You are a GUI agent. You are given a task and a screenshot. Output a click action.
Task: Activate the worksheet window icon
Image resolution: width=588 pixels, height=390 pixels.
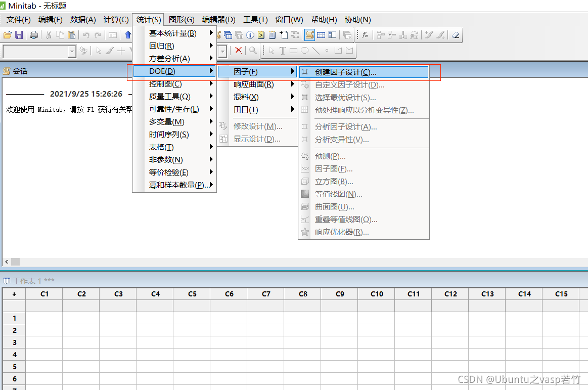tap(321, 35)
